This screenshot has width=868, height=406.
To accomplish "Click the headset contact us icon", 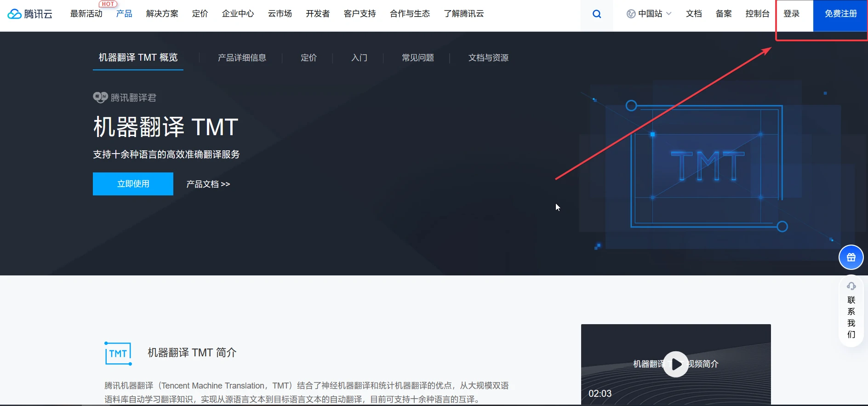I will coord(851,286).
